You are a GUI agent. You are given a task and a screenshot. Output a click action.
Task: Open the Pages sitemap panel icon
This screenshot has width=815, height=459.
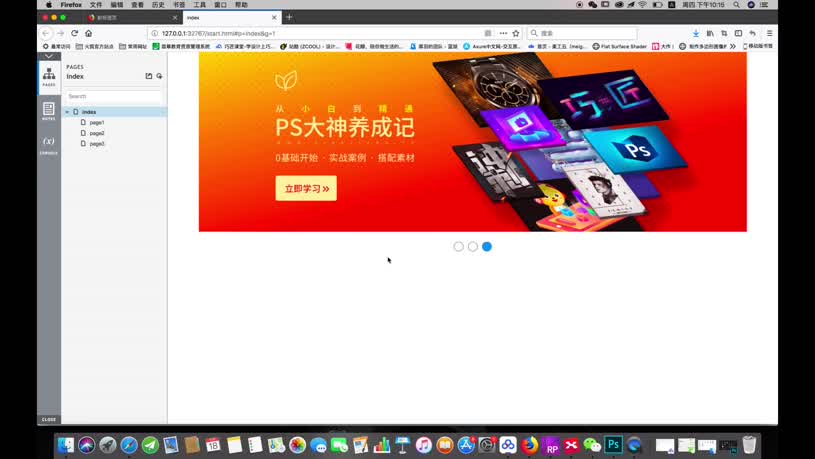(49, 76)
